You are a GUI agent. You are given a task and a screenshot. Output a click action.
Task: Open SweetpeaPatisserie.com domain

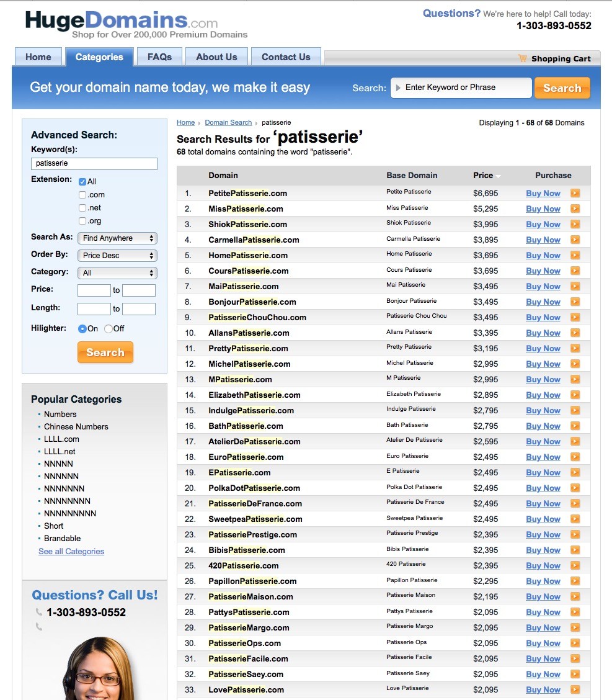coord(255,519)
